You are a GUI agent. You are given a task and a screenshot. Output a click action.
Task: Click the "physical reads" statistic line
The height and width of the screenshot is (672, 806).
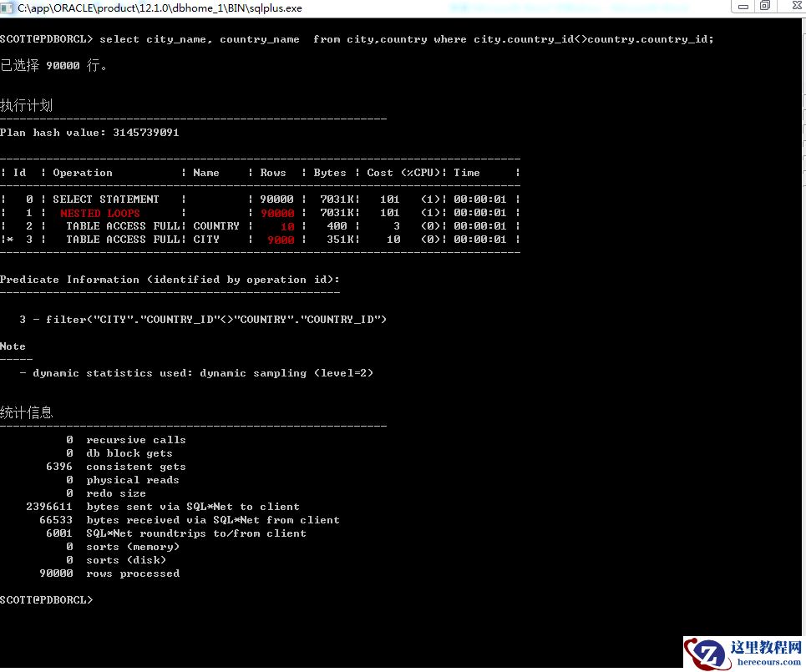[122, 480]
